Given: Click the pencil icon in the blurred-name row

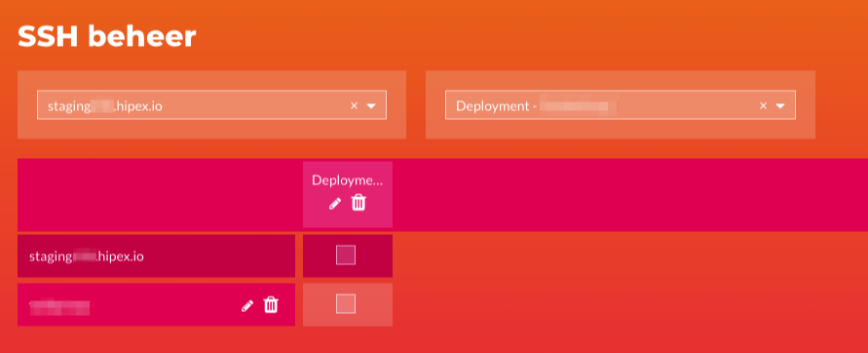Looking at the screenshot, I should click(247, 305).
